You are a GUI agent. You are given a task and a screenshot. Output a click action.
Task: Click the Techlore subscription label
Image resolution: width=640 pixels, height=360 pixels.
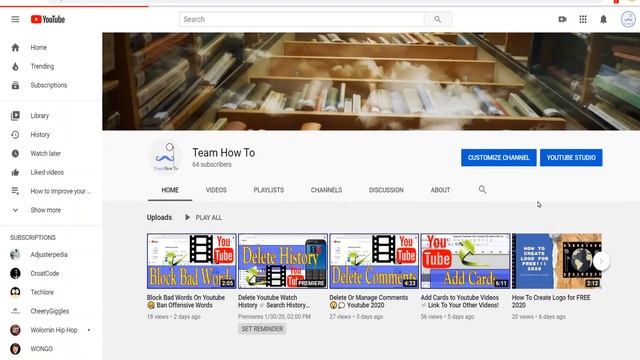pyautogui.click(x=42, y=292)
